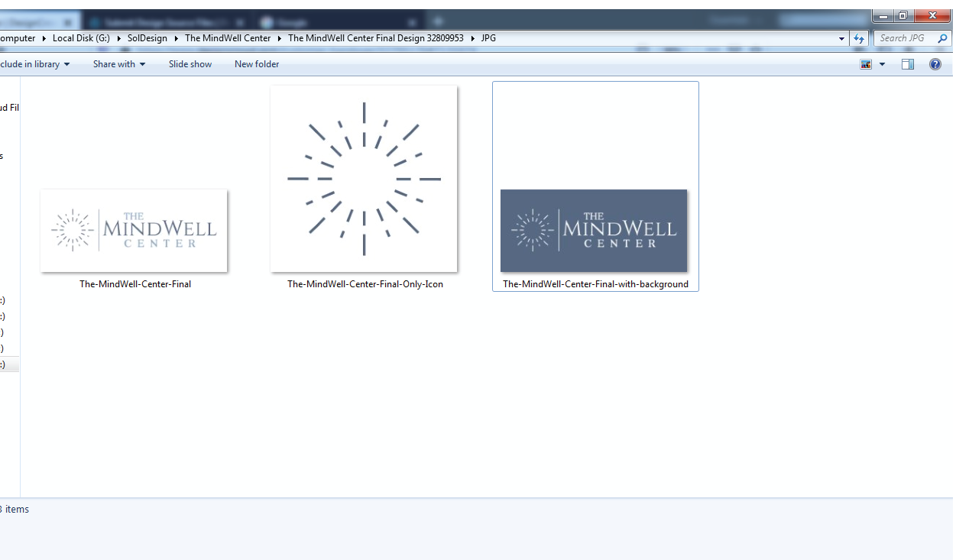Go to SolDesign folder in breadcrumb
The image size is (956, 560).
click(147, 38)
